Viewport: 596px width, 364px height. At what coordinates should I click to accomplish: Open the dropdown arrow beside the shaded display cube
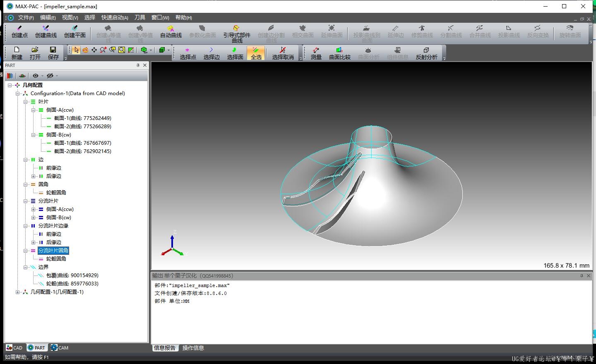click(x=168, y=50)
